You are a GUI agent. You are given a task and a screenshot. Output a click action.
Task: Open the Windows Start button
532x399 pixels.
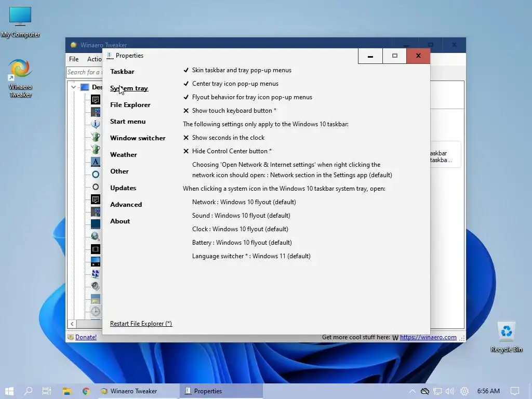(9, 391)
